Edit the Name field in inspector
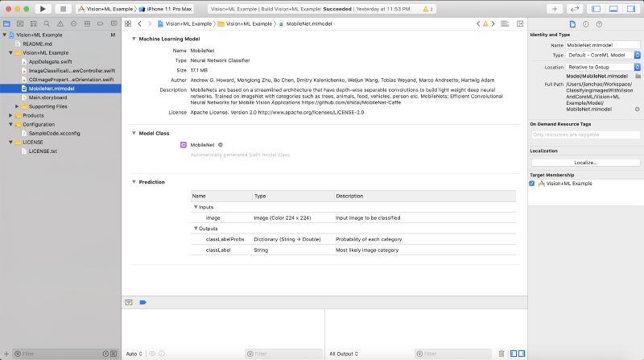This screenshot has width=644, height=360. [602, 45]
